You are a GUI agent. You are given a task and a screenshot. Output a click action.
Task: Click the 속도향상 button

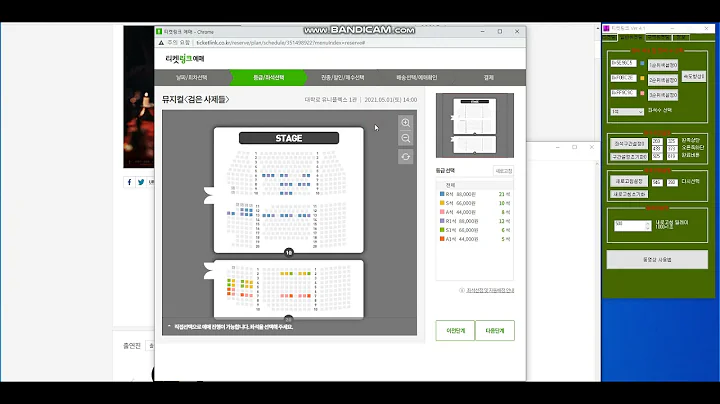(694, 76)
